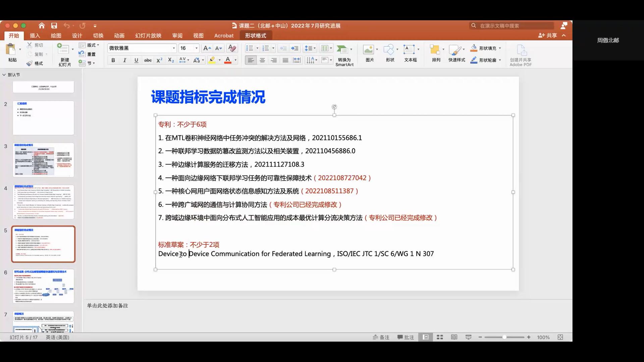This screenshot has height=362, width=644.
Task: Apply subscript formatting
Action: pyautogui.click(x=171, y=60)
